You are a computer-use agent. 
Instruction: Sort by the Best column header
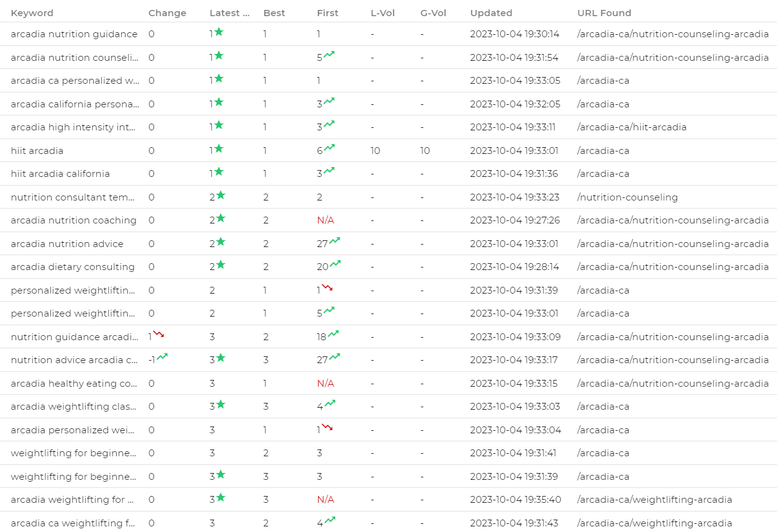274,13
